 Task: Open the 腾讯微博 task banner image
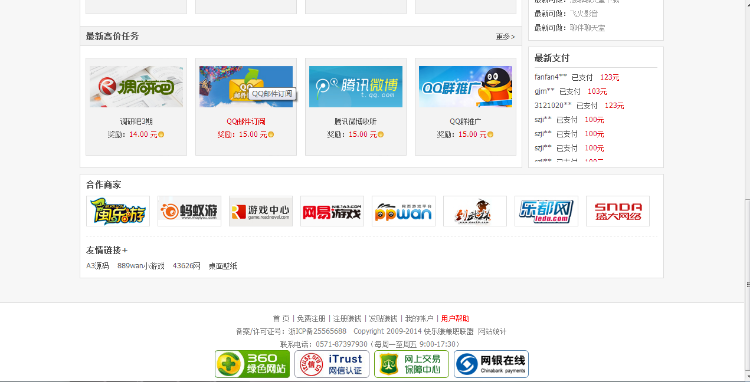click(355, 87)
